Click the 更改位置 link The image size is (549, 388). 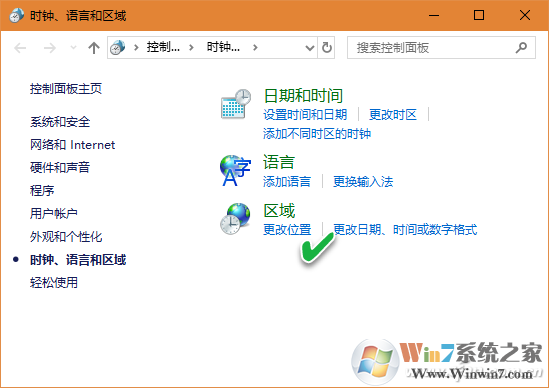point(287,230)
